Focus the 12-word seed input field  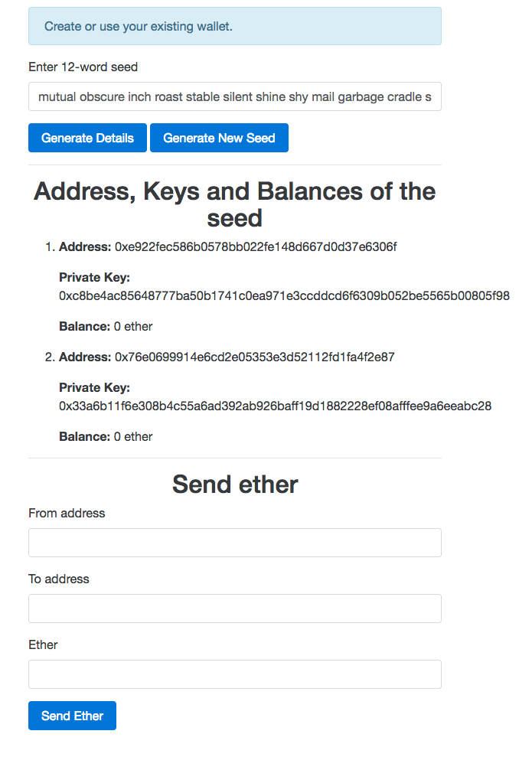(x=234, y=96)
